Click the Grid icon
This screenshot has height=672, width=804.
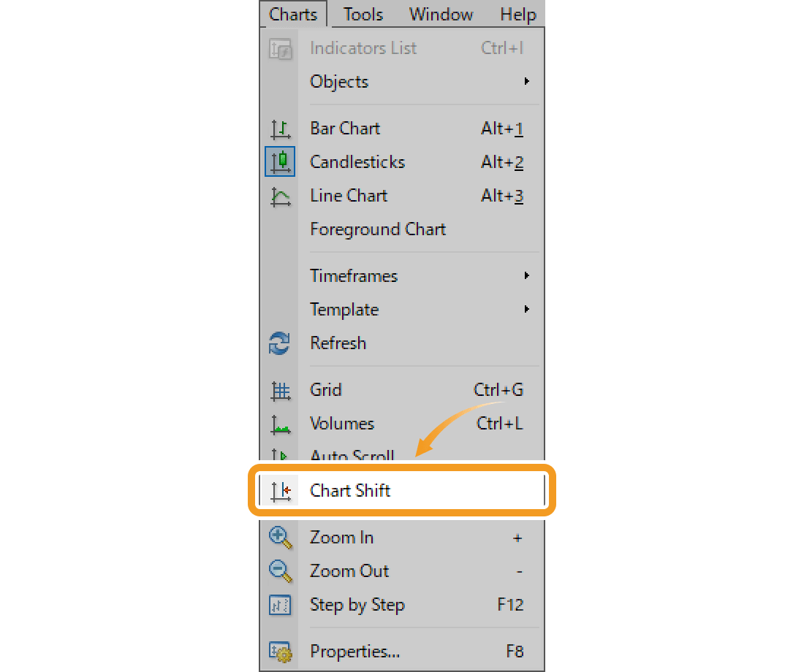point(281,390)
